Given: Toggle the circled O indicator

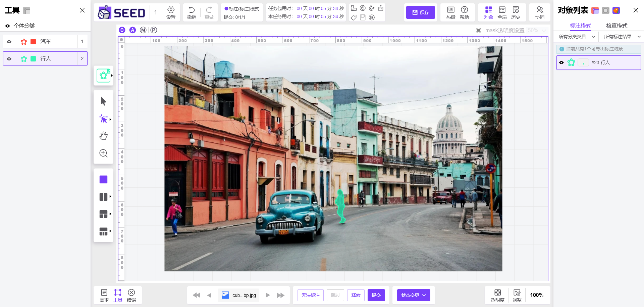Looking at the screenshot, I should [x=122, y=30].
